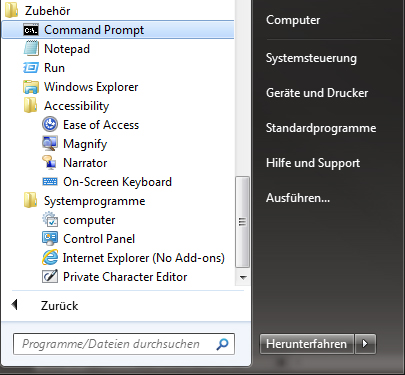Launch Private Character Editor icon
This screenshot has width=405, height=375.
(x=50, y=277)
